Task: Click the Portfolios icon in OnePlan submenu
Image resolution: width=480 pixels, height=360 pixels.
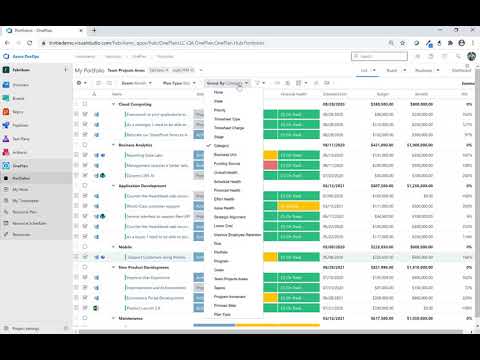Action: click(x=6, y=178)
